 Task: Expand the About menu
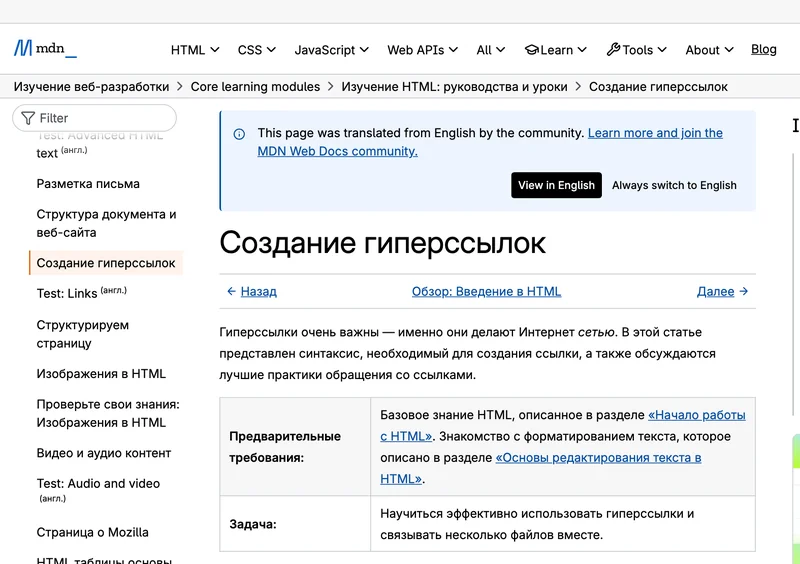(709, 50)
